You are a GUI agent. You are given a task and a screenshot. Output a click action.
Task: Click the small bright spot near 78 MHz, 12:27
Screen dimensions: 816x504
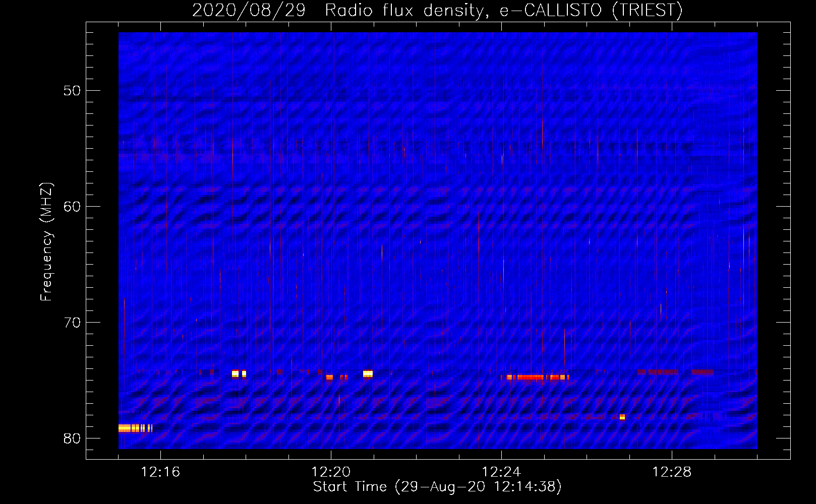(x=622, y=417)
